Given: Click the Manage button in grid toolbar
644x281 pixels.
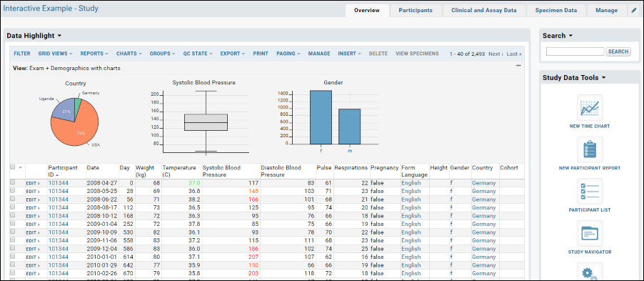Looking at the screenshot, I should [x=319, y=54].
